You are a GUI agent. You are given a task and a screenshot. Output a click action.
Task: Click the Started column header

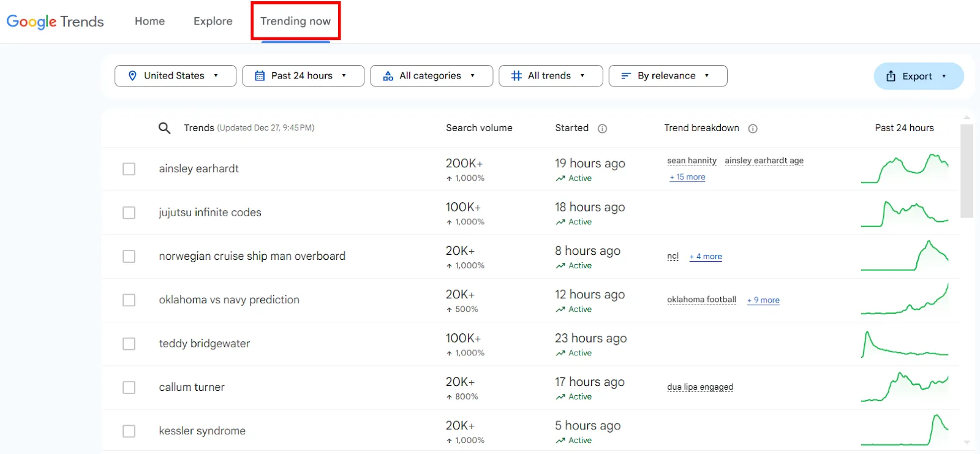click(571, 128)
